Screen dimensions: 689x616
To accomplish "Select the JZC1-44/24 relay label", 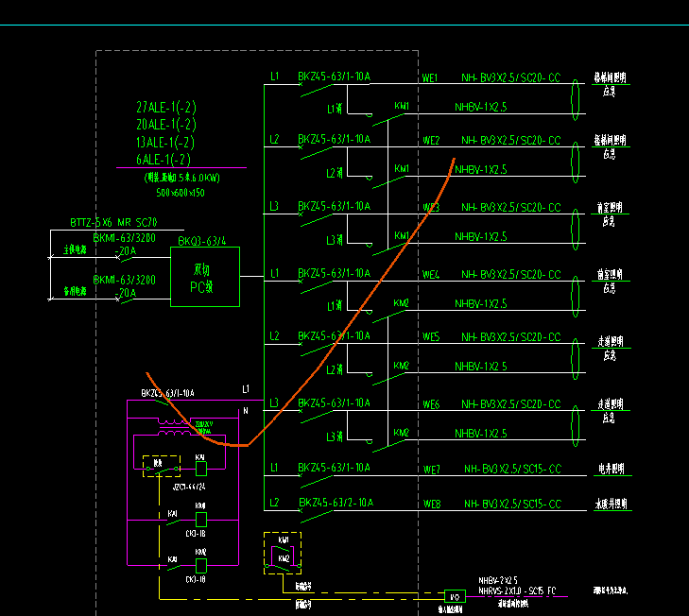I will [189, 487].
